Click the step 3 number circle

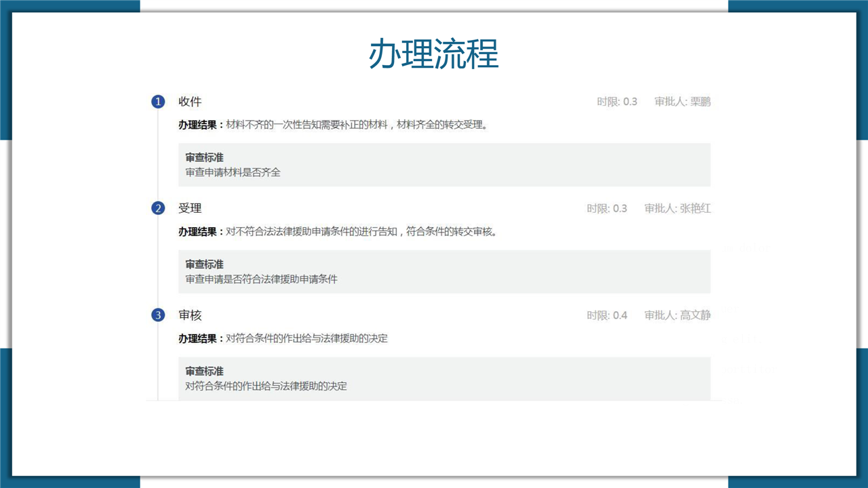tap(158, 315)
